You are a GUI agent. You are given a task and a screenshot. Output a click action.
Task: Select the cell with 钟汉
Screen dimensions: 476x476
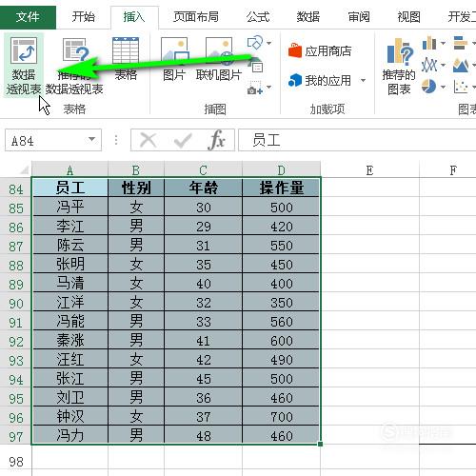coord(70,416)
